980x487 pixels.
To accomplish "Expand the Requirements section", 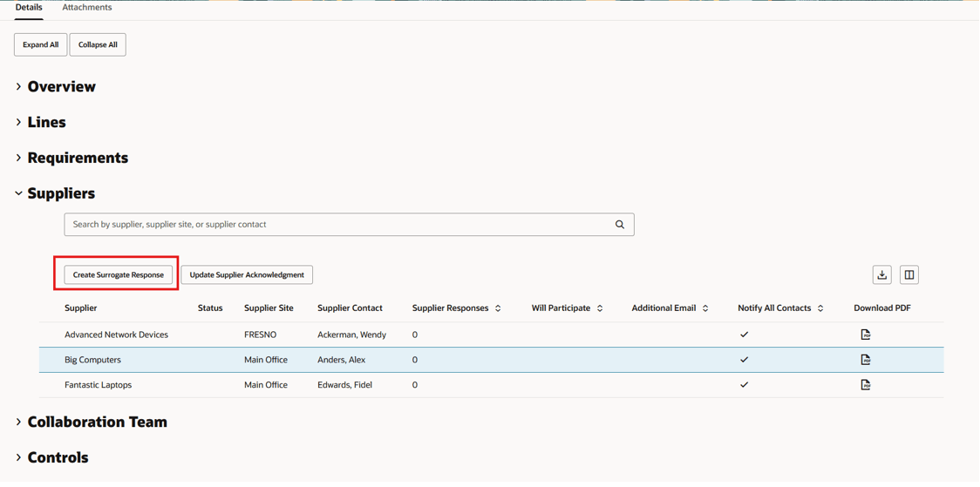I will (x=19, y=158).
